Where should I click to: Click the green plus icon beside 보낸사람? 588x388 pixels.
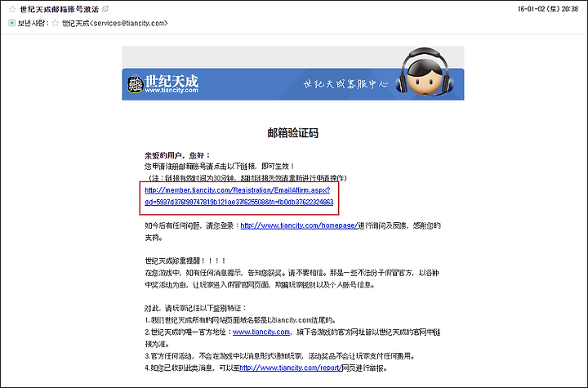pyautogui.click(x=12, y=23)
